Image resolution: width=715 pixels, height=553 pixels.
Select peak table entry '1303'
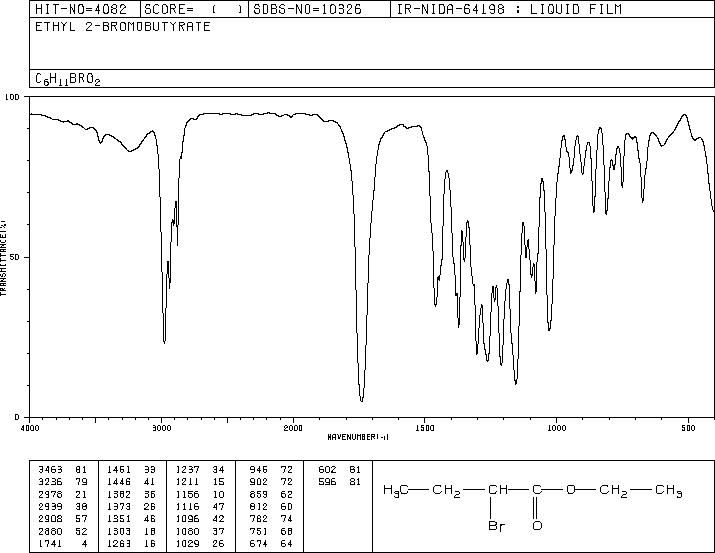119,531
